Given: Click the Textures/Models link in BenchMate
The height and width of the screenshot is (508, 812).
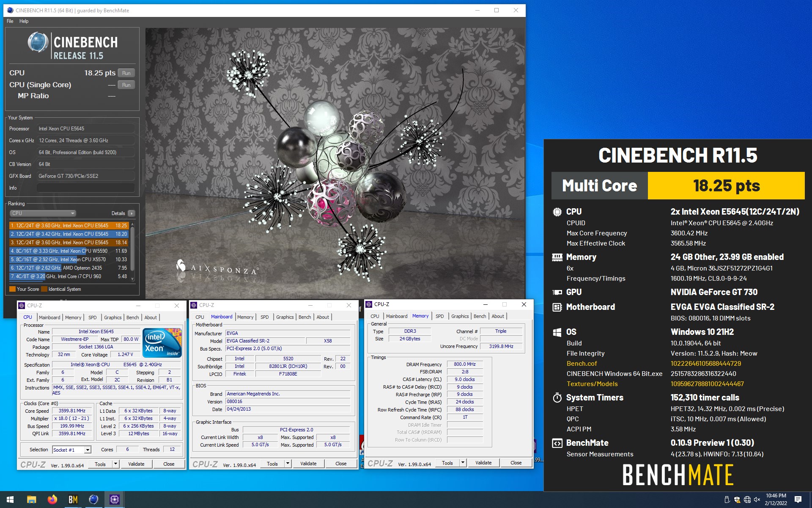Looking at the screenshot, I should [592, 384].
